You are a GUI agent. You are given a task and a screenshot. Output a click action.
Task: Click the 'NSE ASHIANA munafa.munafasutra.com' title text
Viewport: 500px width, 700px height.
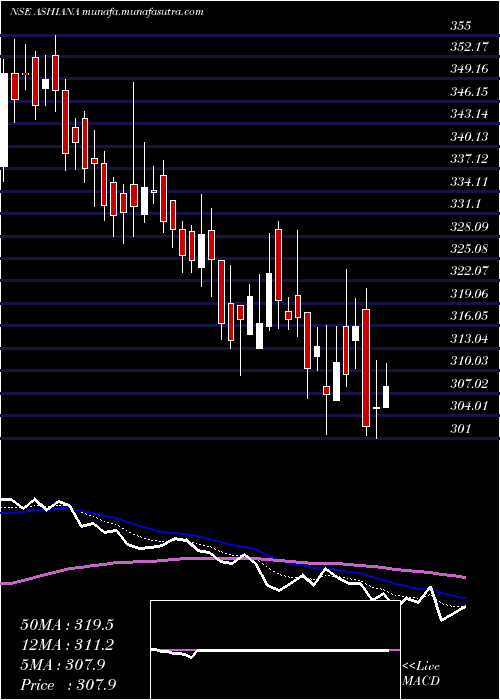tap(107, 12)
